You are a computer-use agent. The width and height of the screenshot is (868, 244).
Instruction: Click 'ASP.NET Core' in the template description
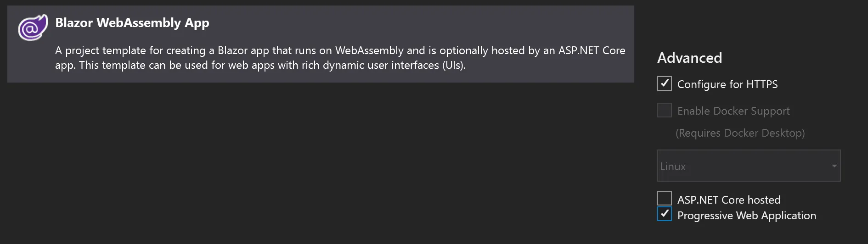592,50
